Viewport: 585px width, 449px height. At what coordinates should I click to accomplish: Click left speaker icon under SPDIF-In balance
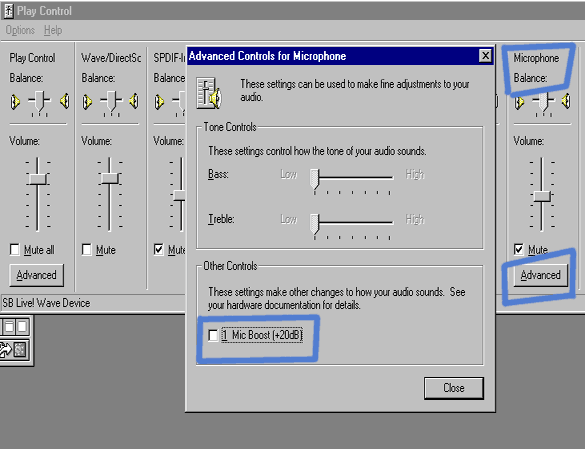[x=159, y=102]
